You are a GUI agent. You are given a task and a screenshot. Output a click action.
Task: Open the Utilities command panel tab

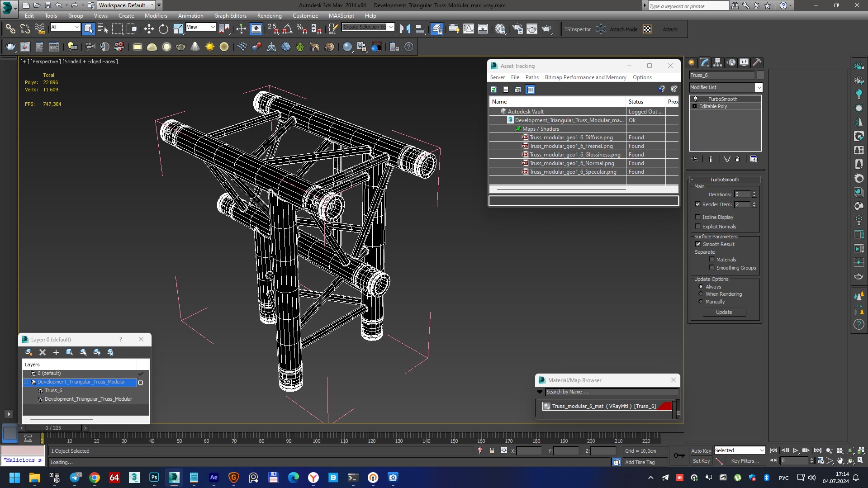757,62
